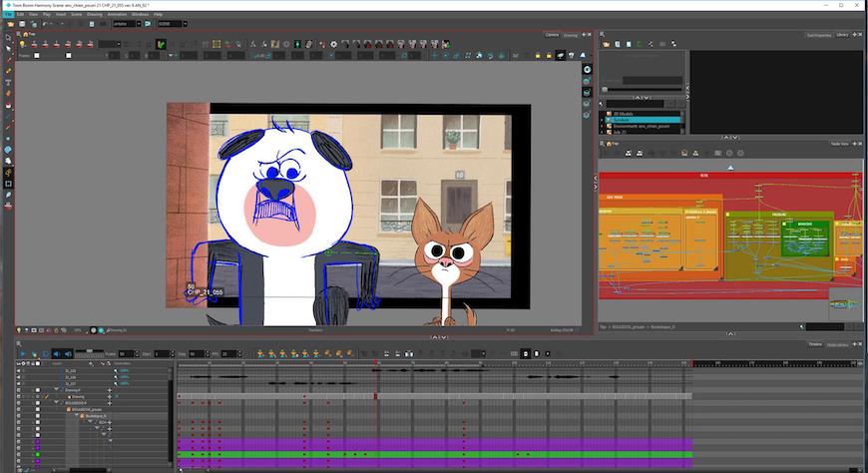The image size is (868, 473).
Task: Select the rectangle tool in the left toolbar
Action: click(8, 184)
